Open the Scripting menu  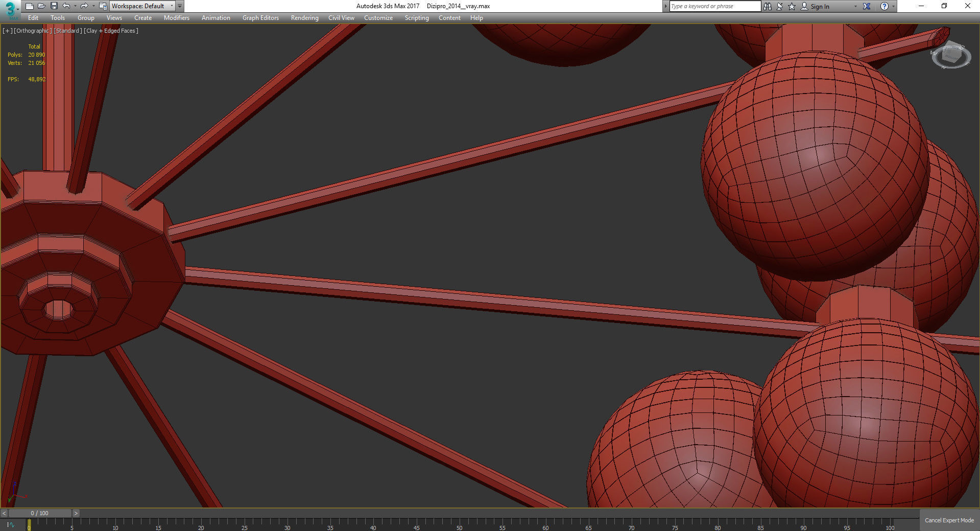pyautogui.click(x=417, y=18)
